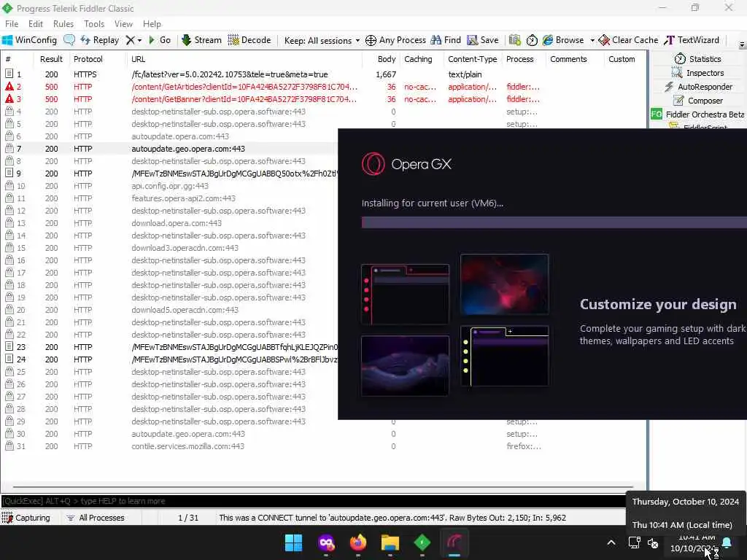Toggle Stream mode in toolbar
The height and width of the screenshot is (560, 747).
pyautogui.click(x=201, y=40)
